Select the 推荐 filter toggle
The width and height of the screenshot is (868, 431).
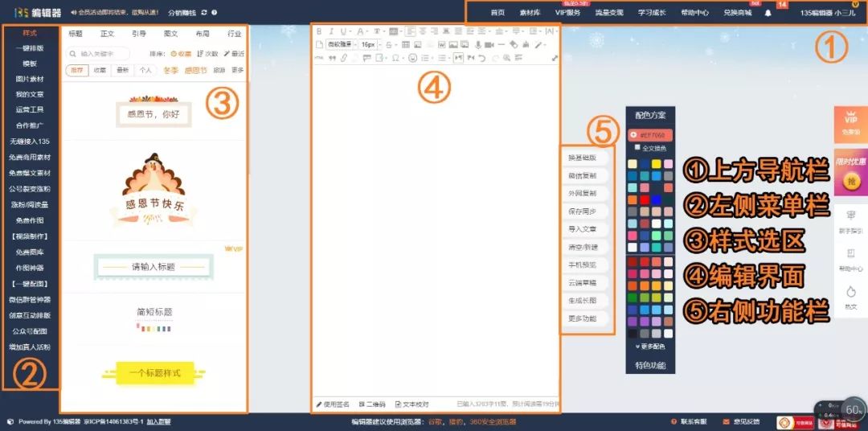(77, 70)
